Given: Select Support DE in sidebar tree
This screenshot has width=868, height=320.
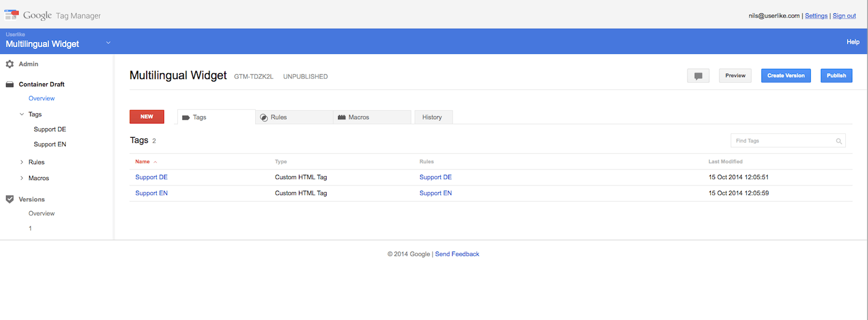Looking at the screenshot, I should click(x=50, y=129).
